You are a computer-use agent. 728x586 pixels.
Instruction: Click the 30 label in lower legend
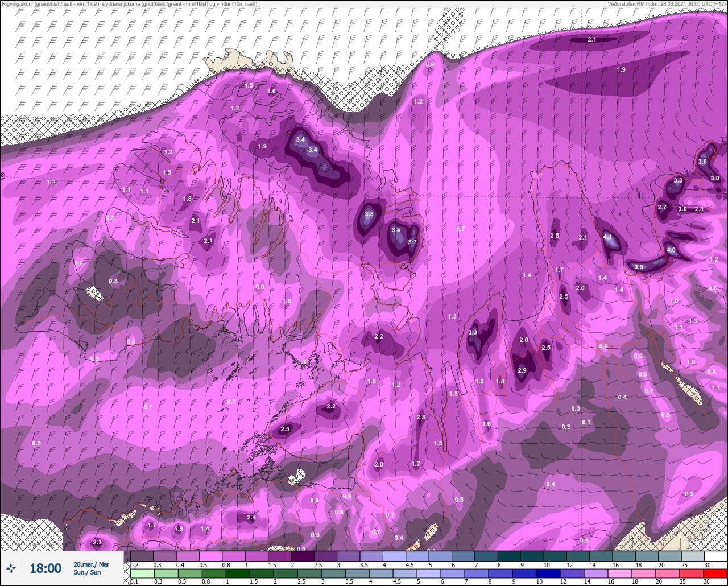click(x=706, y=582)
